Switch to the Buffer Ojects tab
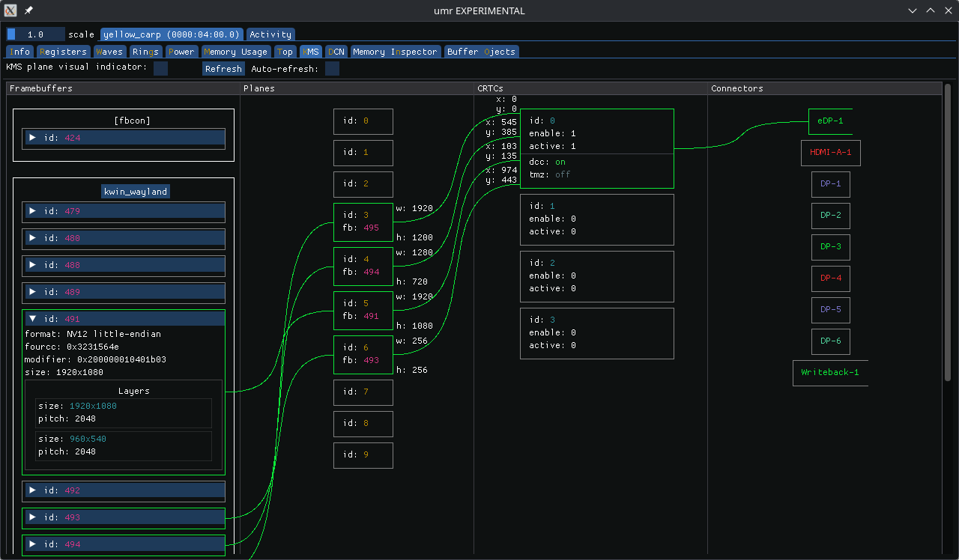Image resolution: width=959 pixels, height=560 pixels. click(482, 52)
